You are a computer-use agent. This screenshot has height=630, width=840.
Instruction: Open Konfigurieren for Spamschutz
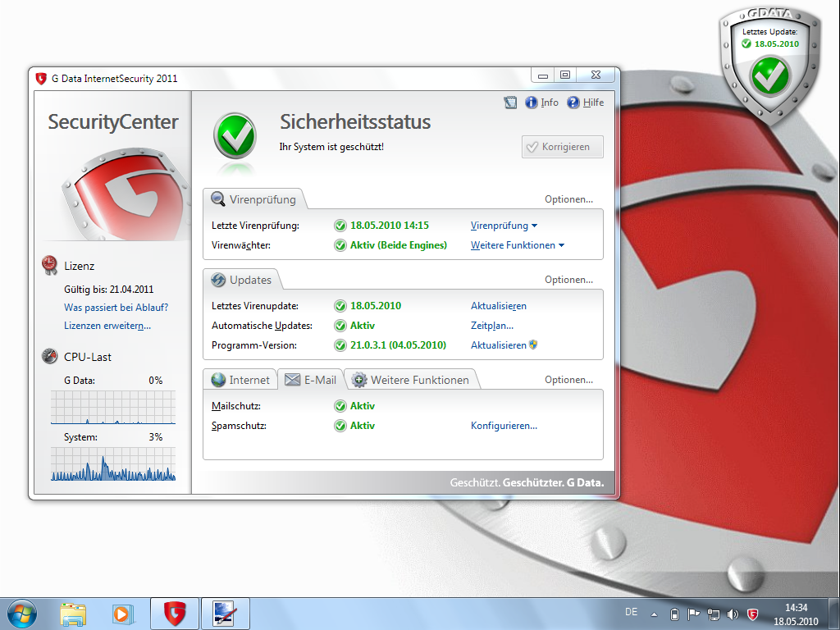[504, 426]
